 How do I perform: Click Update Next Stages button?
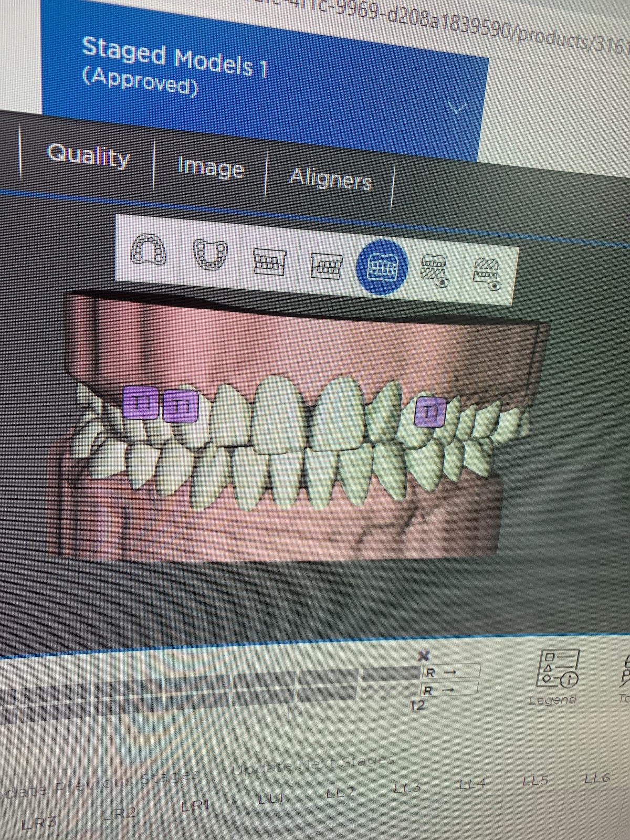[x=313, y=765]
